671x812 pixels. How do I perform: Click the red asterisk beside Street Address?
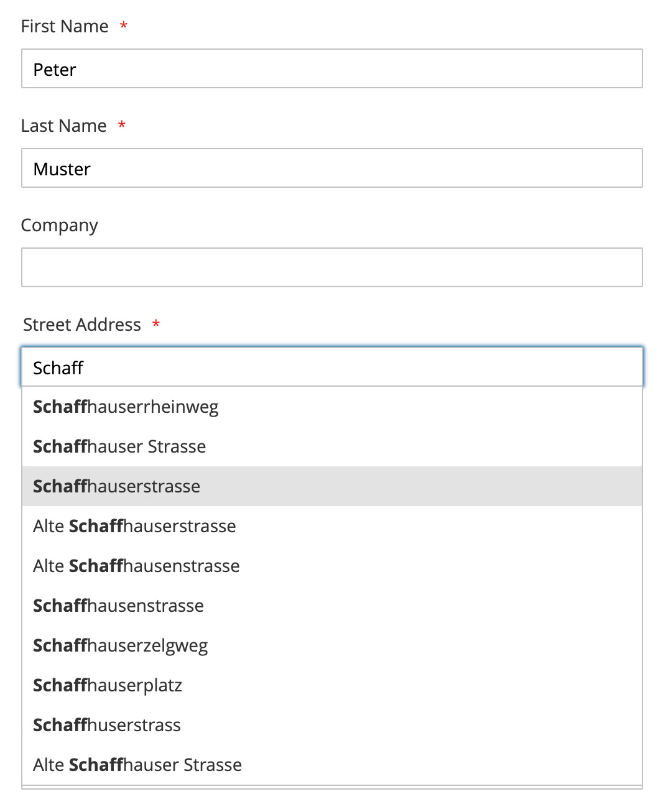tap(156, 324)
